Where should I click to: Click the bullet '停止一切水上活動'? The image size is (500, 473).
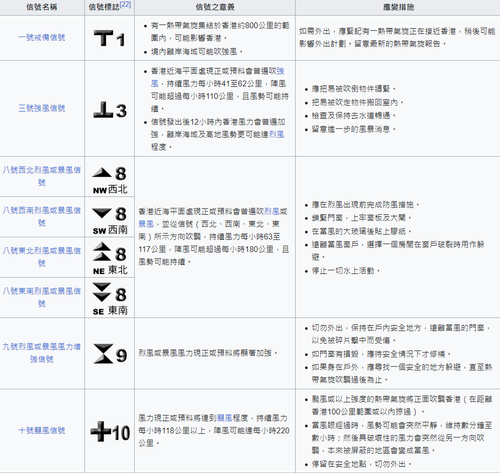pos(346,271)
